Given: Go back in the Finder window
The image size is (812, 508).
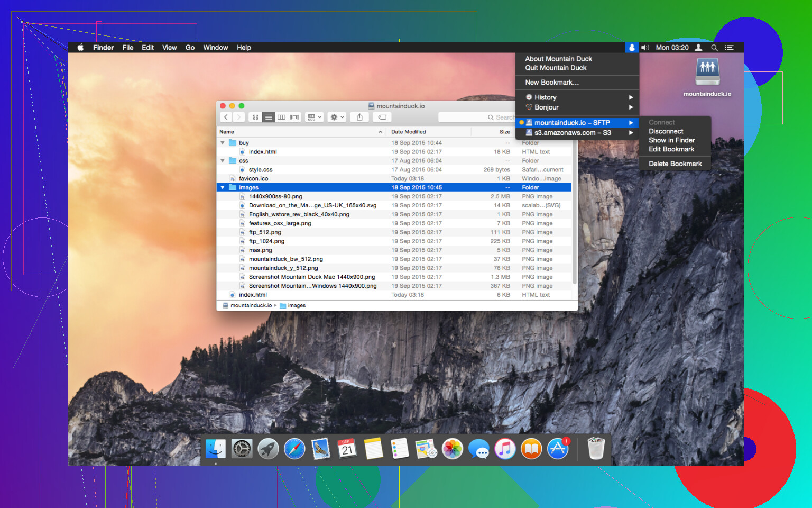Looking at the screenshot, I should click(226, 117).
